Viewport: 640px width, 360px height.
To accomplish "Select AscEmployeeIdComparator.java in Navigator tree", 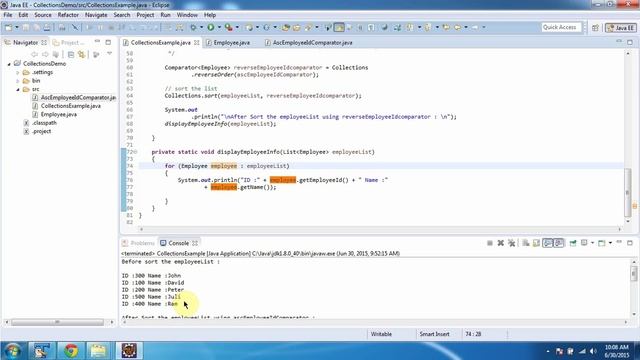I will tap(74, 98).
